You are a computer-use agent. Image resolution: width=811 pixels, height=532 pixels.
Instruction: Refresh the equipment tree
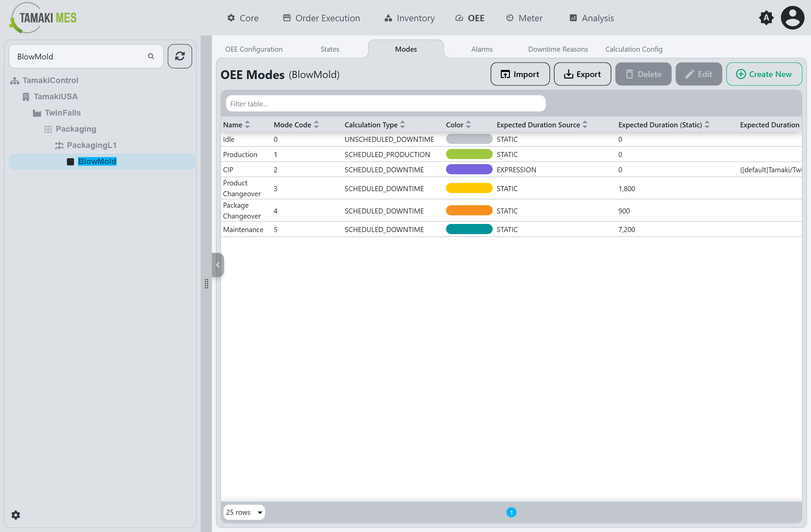pyautogui.click(x=180, y=56)
